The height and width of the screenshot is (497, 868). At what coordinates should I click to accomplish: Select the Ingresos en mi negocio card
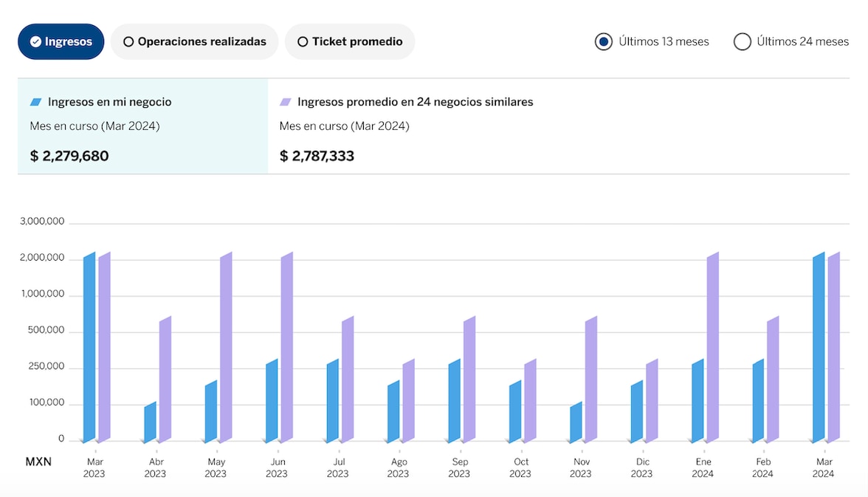click(x=142, y=127)
